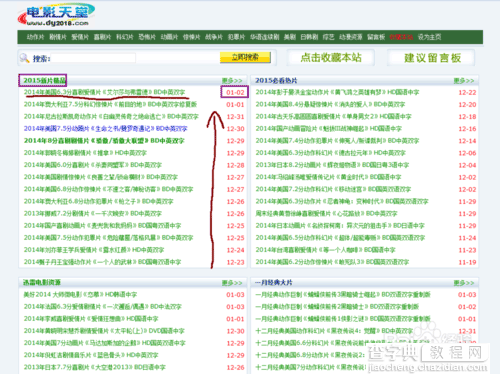Open the 《移动迷宫》 movie link
This screenshot has height=374, width=500.
(333, 189)
